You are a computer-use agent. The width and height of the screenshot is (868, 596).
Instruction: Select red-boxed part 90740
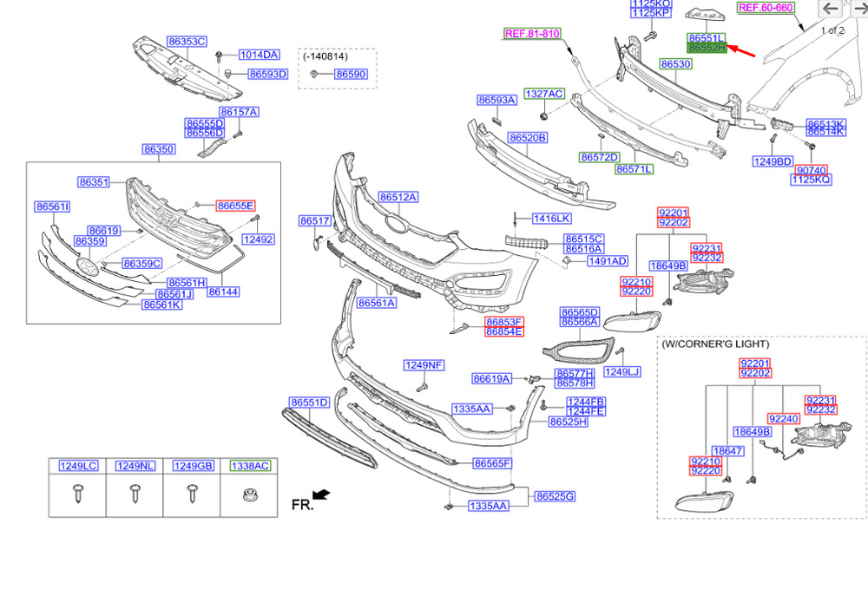point(811,170)
